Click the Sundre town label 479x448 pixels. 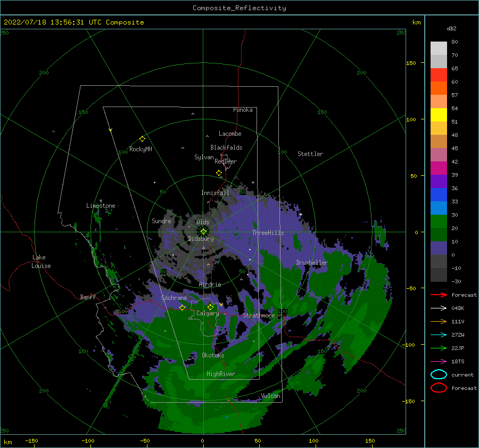[x=161, y=221]
